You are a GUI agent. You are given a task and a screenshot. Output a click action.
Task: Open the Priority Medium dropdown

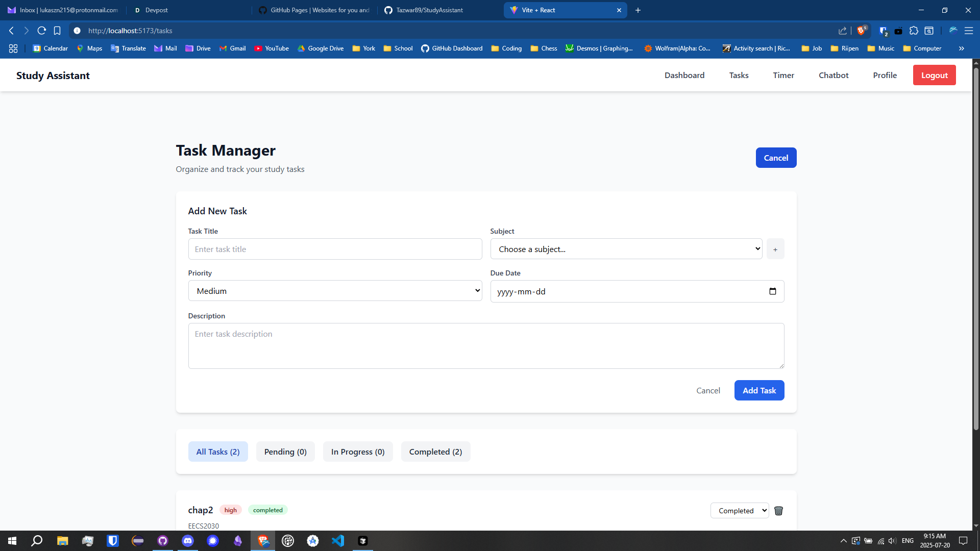[335, 291]
